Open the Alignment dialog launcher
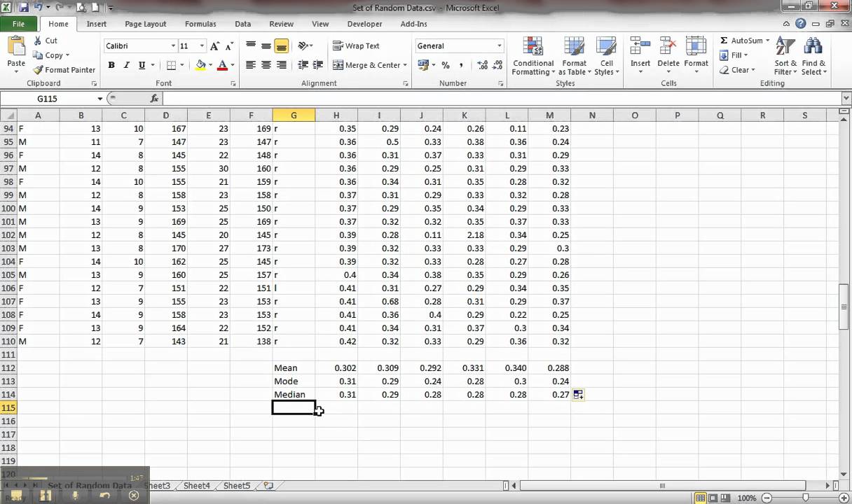Image resolution: width=852 pixels, height=504 pixels. pos(406,84)
